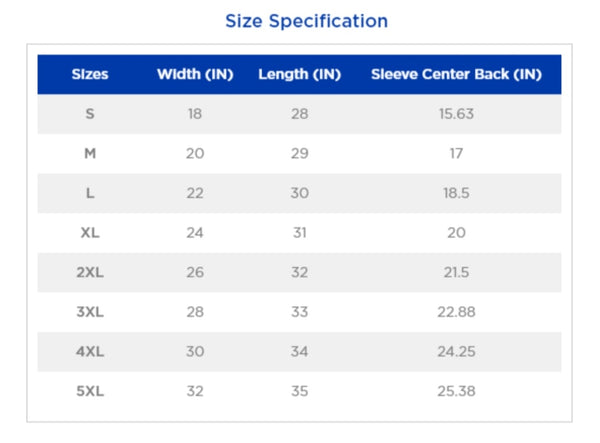This screenshot has height=443, width=600.
Task: Click the S size row label
Action: (x=90, y=114)
